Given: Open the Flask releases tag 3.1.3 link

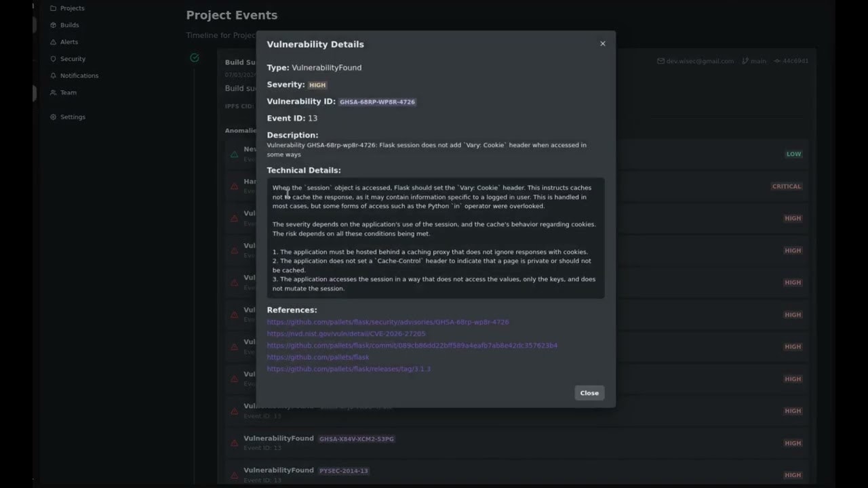Looking at the screenshot, I should 349,369.
